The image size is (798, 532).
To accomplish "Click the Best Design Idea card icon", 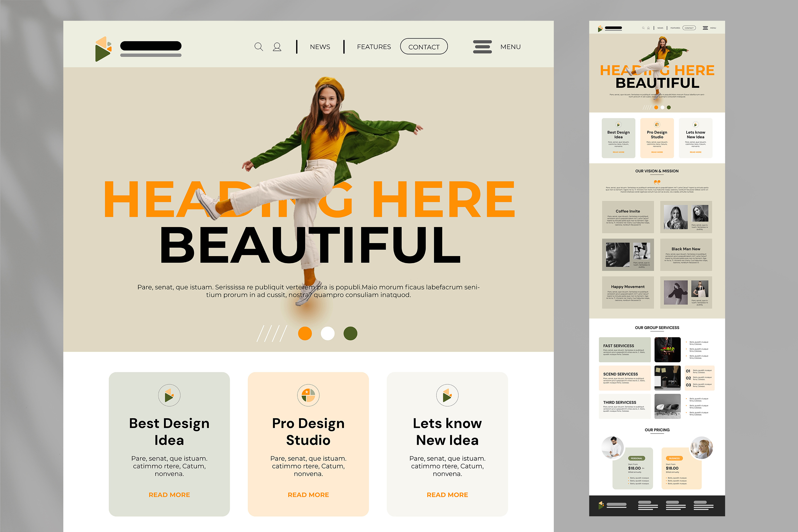I will coord(169,395).
